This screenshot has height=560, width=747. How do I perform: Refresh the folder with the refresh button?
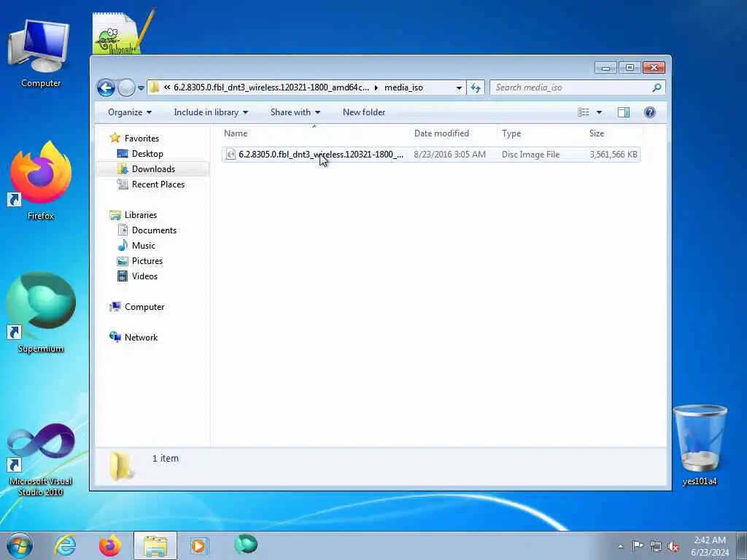tap(476, 87)
